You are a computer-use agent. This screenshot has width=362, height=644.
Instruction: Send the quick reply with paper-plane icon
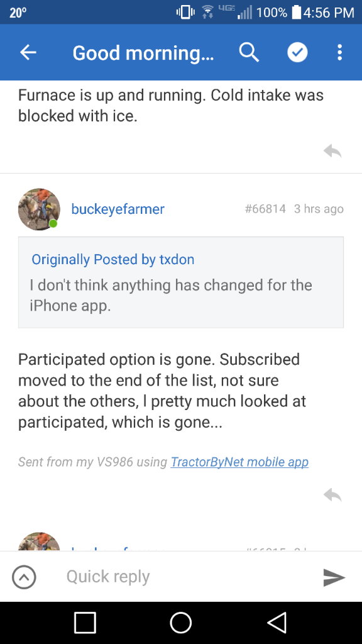click(x=334, y=577)
